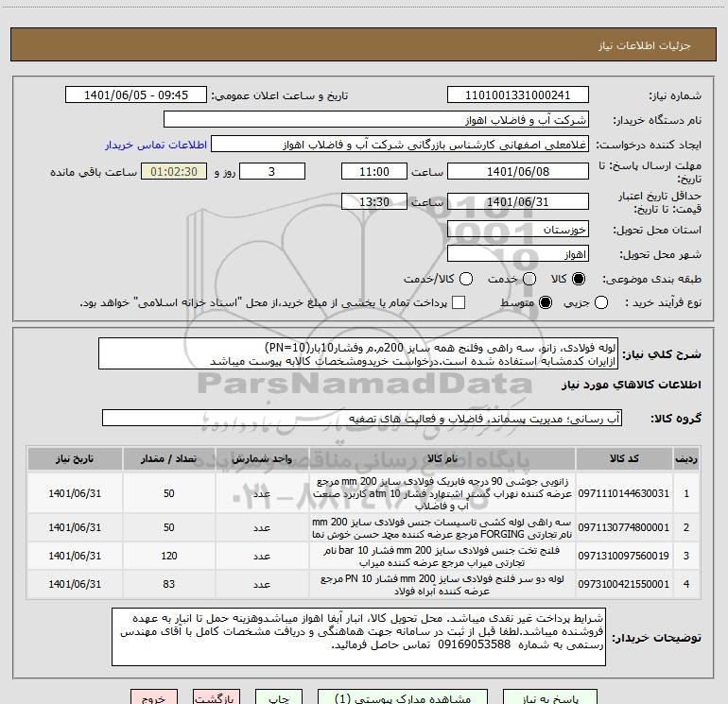728x704 pixels.
Task: Open مشاهده مدارک پیوستی (1) button
Action: coord(403,697)
